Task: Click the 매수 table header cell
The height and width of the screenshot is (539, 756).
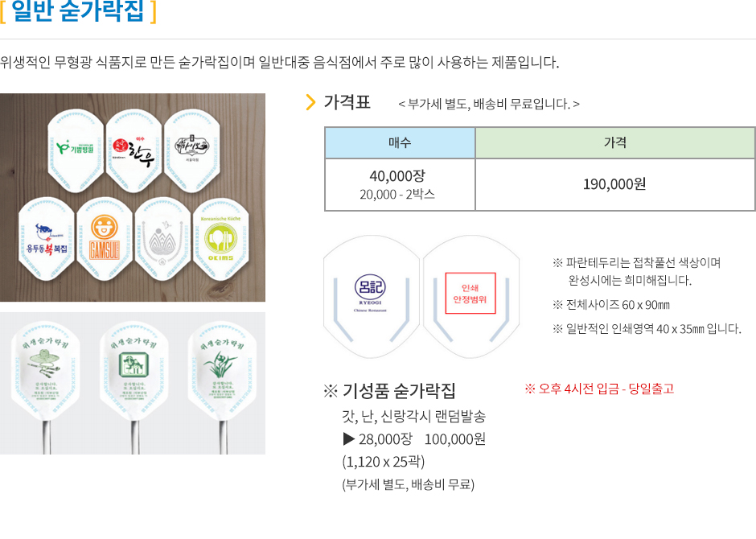Action: pos(401,142)
